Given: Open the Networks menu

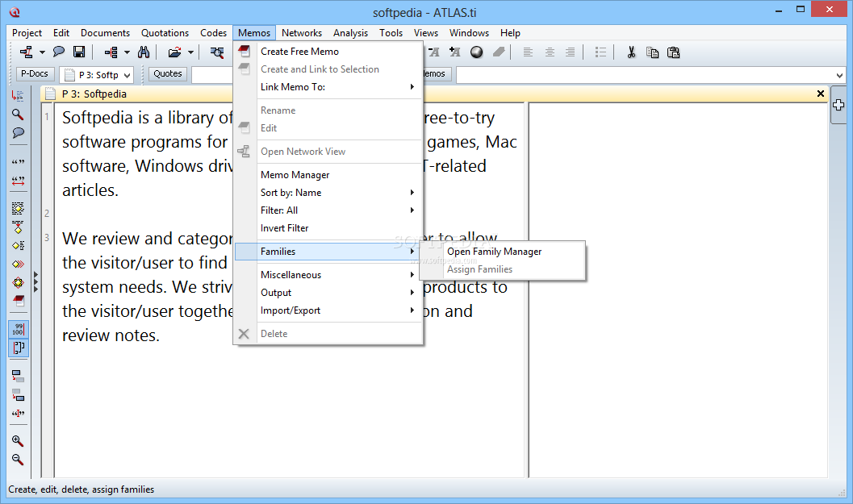Looking at the screenshot, I should coord(302,32).
